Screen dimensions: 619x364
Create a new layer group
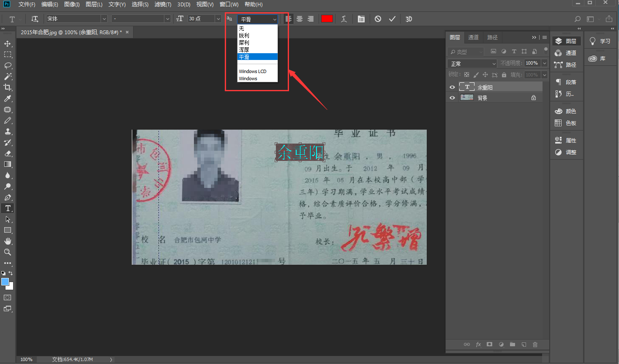[x=513, y=345]
